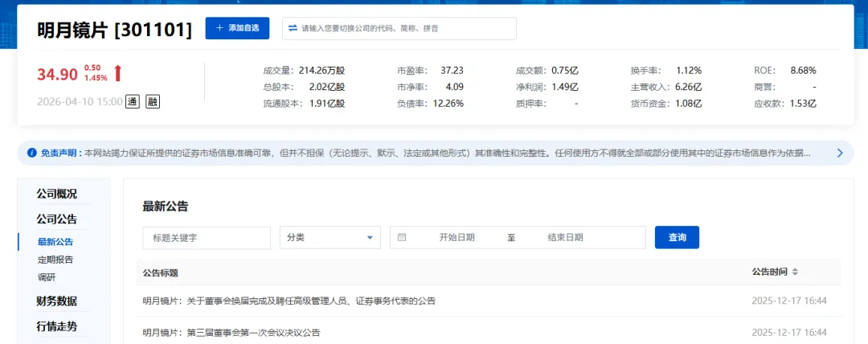Open 第三届董事会第一次会议决议公告 announcement
868x344 pixels.
pos(231,333)
